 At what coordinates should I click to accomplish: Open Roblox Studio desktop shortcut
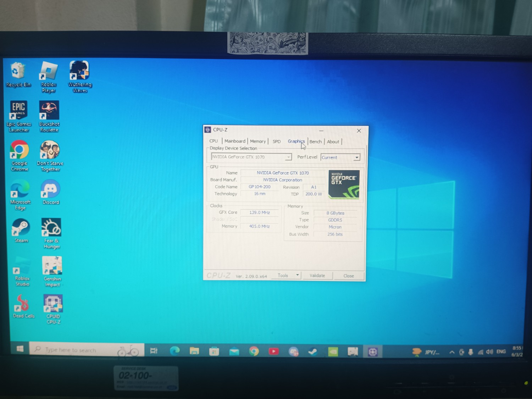22,271
